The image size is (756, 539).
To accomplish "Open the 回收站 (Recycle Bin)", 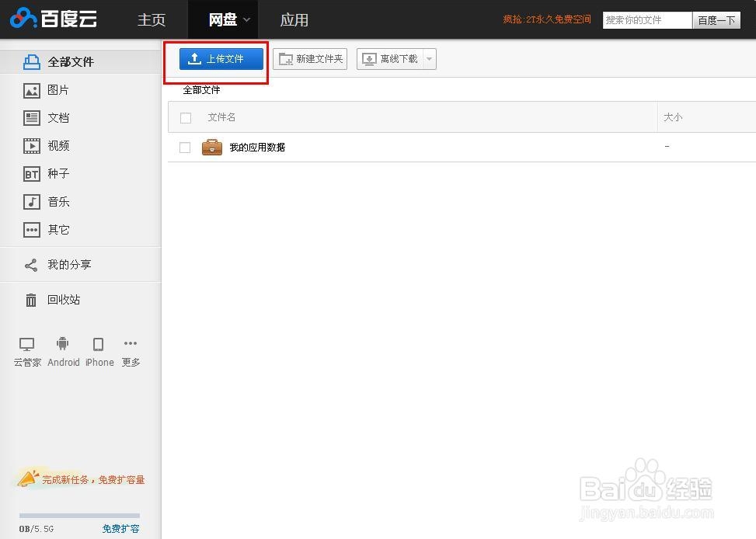I will (x=58, y=300).
